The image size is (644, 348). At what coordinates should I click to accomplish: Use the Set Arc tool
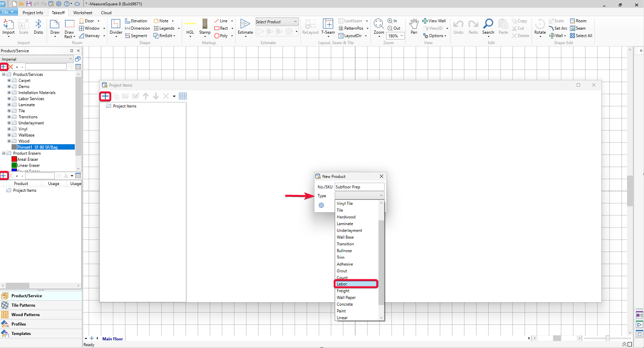pyautogui.click(x=558, y=28)
